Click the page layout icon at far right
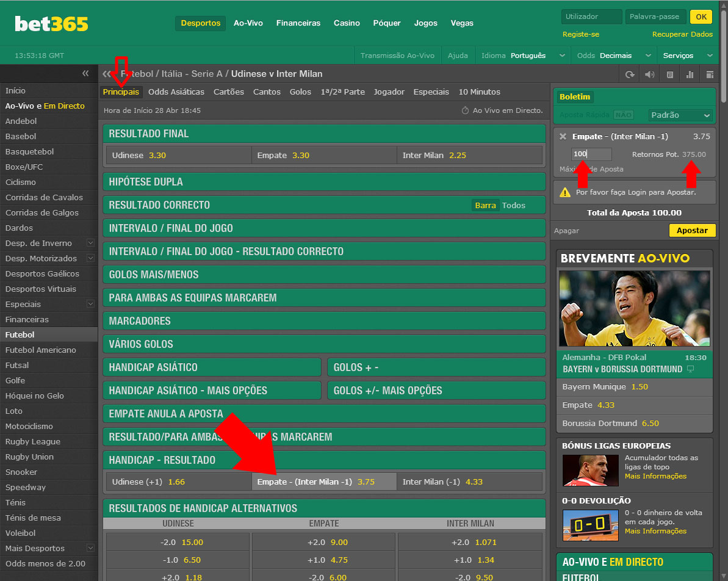Image resolution: width=728 pixels, height=581 pixels. pyautogui.click(x=710, y=74)
